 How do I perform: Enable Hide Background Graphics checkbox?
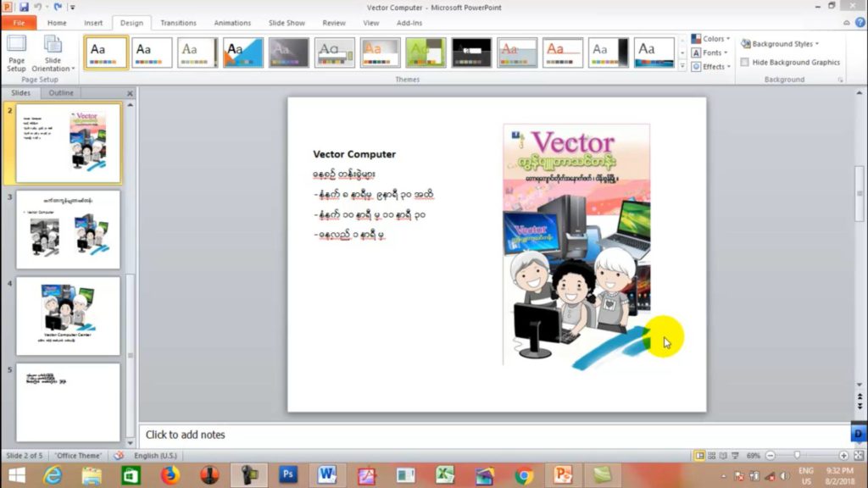tap(744, 62)
